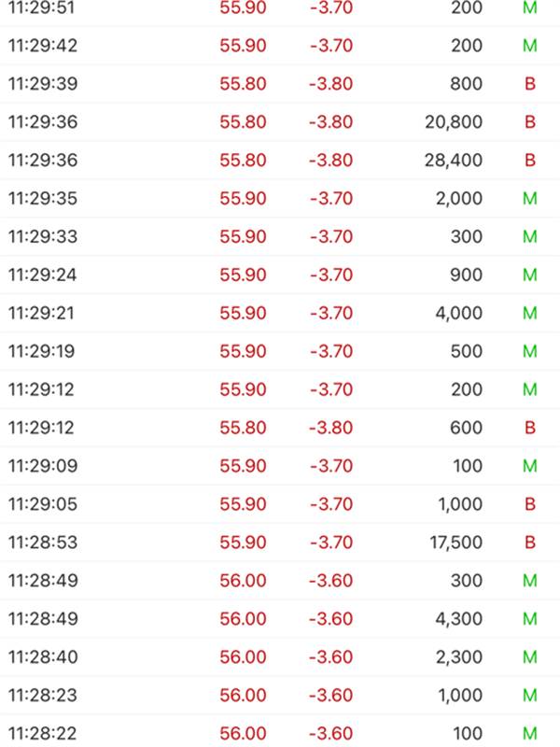Select the 20,800 volume trade
Screen dimensions: 560x747
(453, 122)
